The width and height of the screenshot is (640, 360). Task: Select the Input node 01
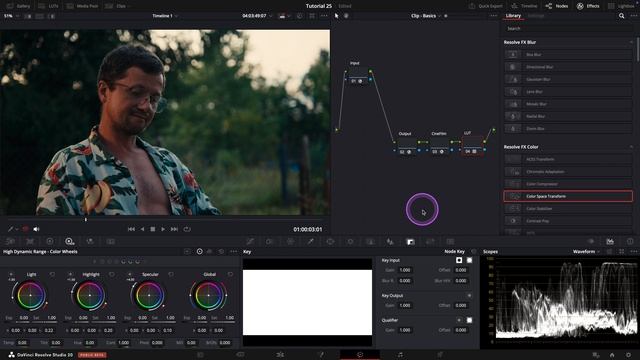coord(358,76)
